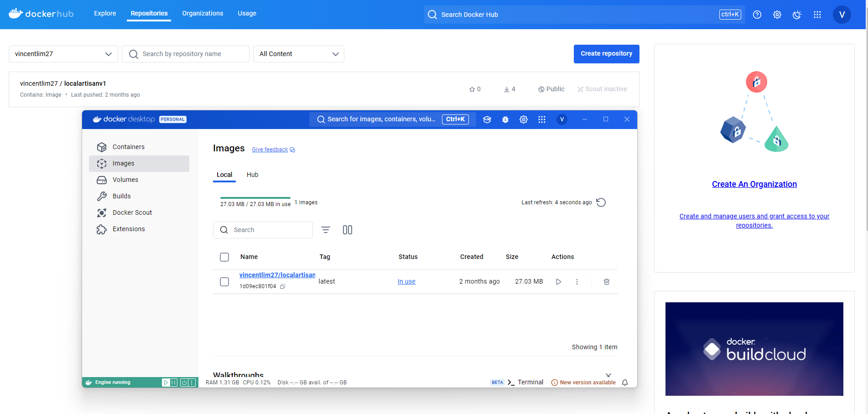Expand the All Content filter dropdown
The width and height of the screenshot is (868, 414).
point(299,54)
